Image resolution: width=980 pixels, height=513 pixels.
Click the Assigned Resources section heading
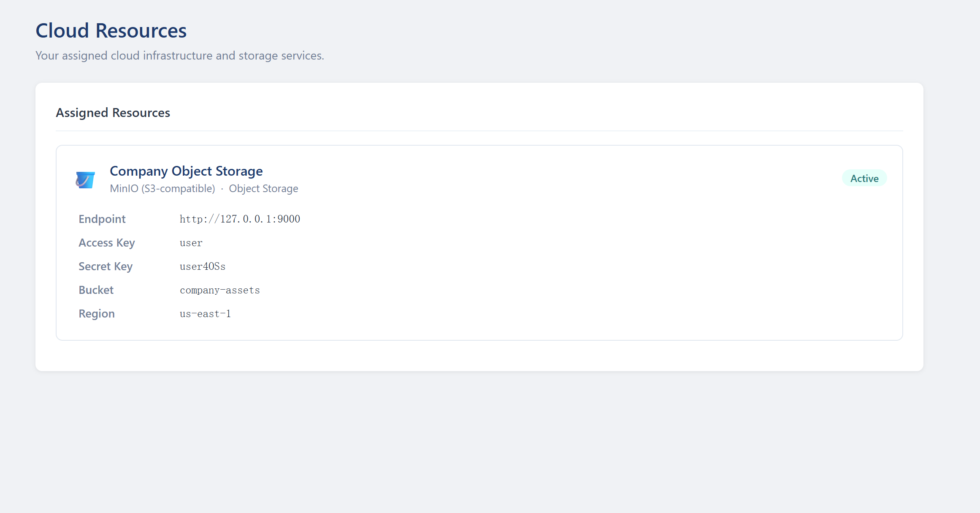113,113
